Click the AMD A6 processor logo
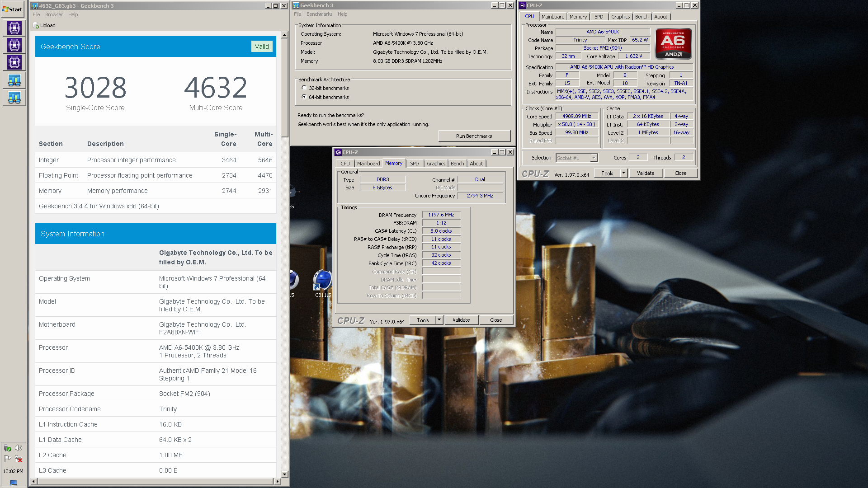 [x=673, y=44]
